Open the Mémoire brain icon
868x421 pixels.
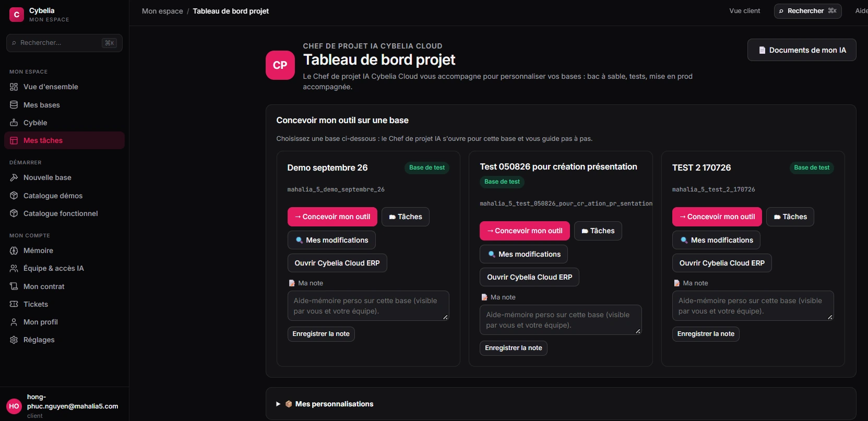[14, 250]
